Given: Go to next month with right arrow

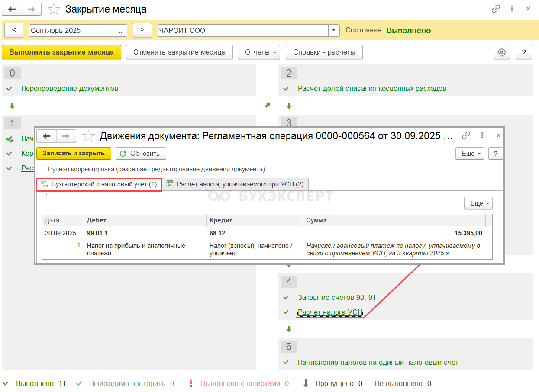Looking at the screenshot, I should (142, 30).
